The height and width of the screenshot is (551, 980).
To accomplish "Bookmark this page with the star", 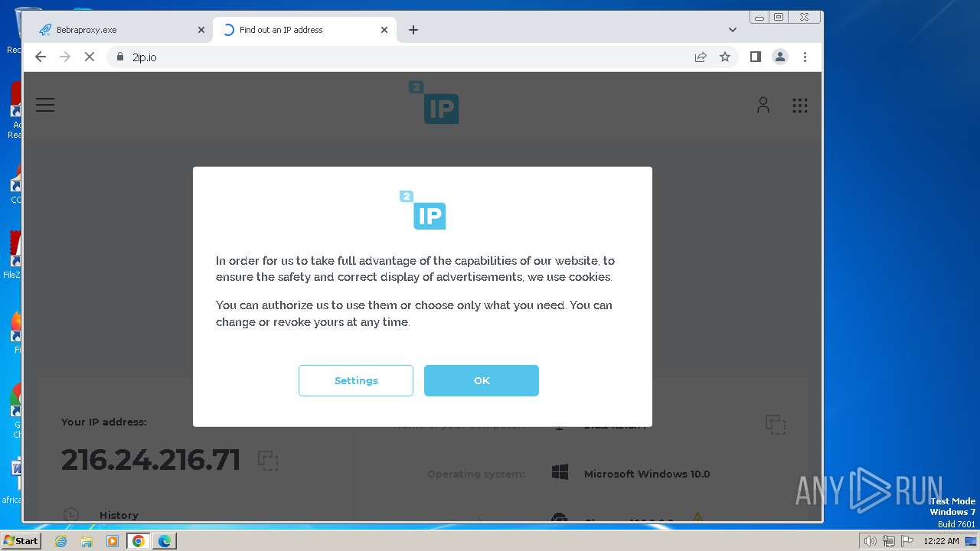I will click(x=725, y=57).
